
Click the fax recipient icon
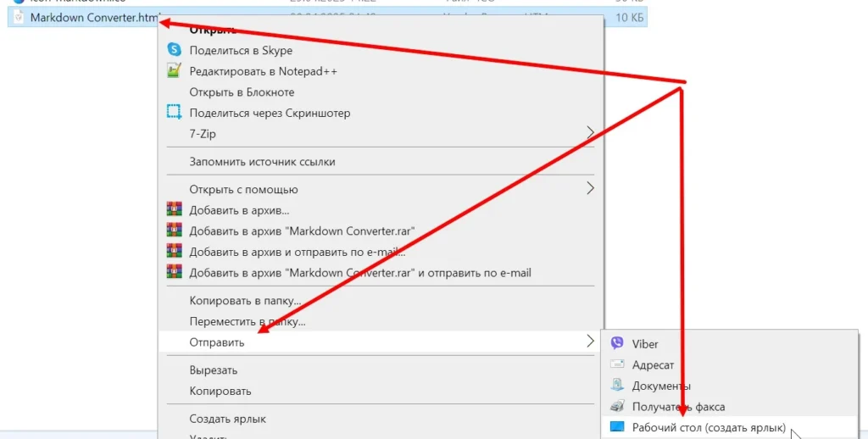point(617,406)
